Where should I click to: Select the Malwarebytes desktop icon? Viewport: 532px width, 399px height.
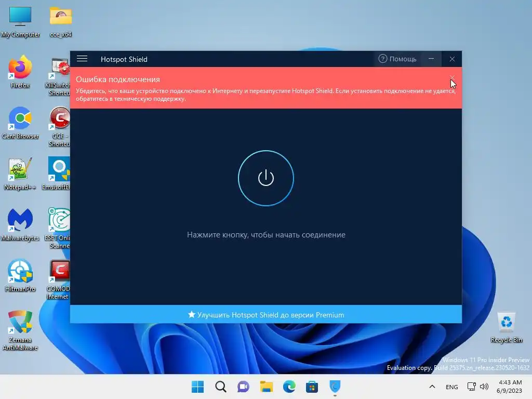pyautogui.click(x=20, y=224)
